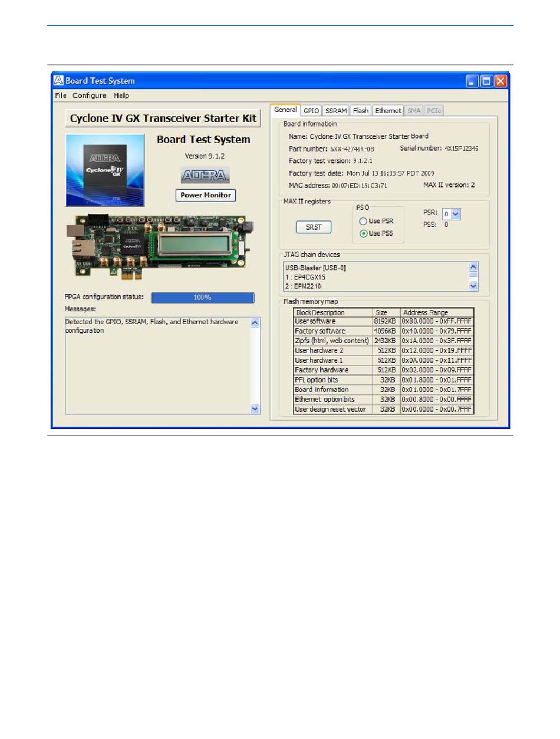The width and height of the screenshot is (560, 739).
Task: Click the serial number 4X15F12345
Action: point(462,149)
